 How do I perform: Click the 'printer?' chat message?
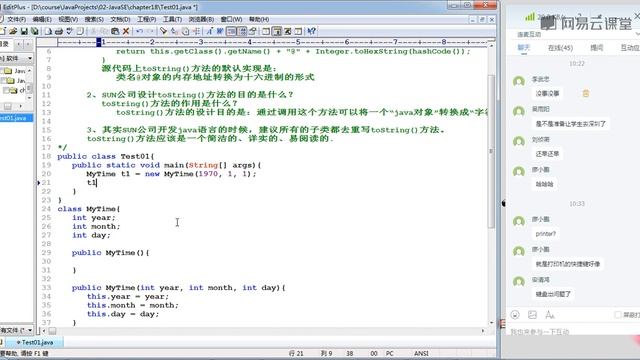click(x=545, y=234)
